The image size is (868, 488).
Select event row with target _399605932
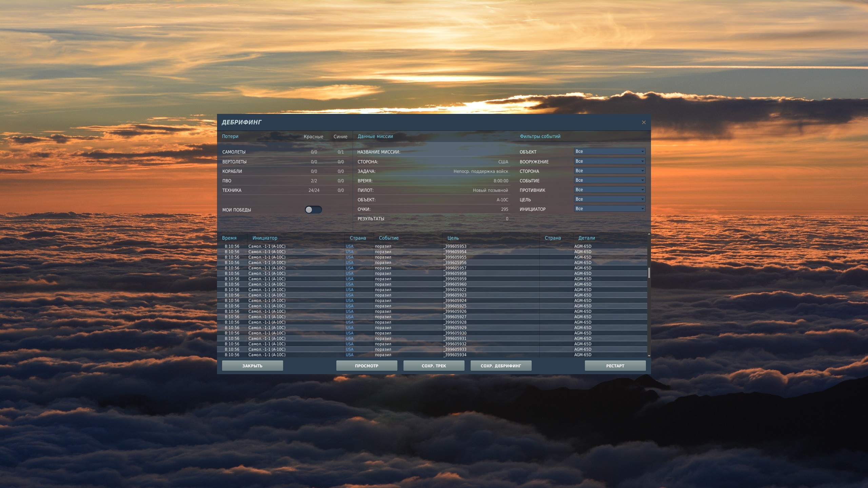click(432, 344)
